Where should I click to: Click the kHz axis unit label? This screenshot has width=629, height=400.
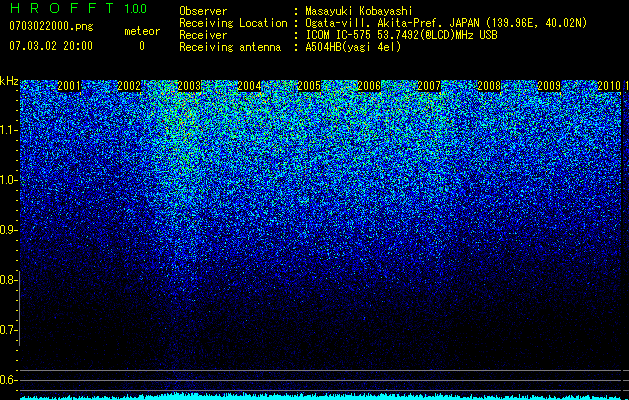(x=9, y=81)
